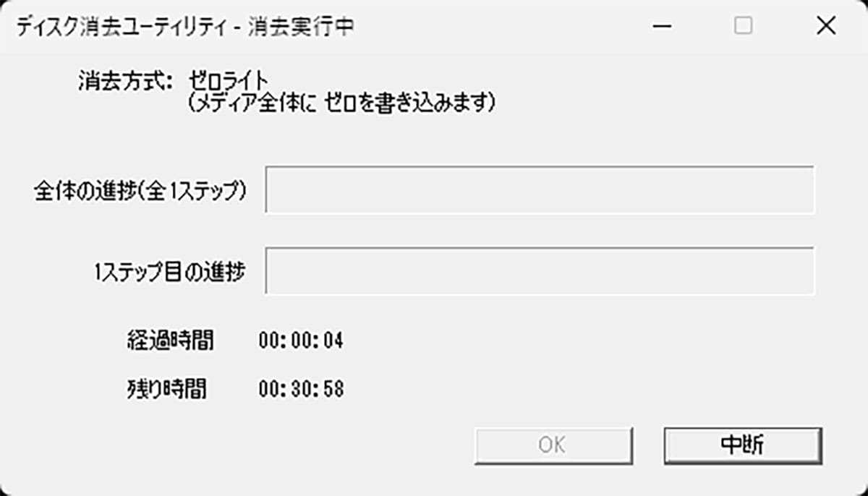This screenshot has width=868, height=496.
Task: Click the step 1 progress bar (1ステップ目の進捗)
Action: (x=541, y=271)
